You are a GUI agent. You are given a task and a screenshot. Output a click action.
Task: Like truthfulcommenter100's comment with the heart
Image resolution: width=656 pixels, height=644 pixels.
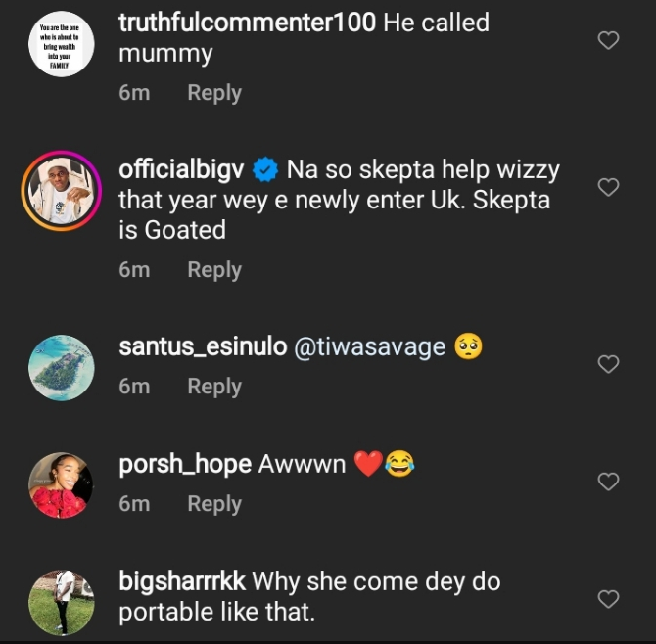pos(608,40)
